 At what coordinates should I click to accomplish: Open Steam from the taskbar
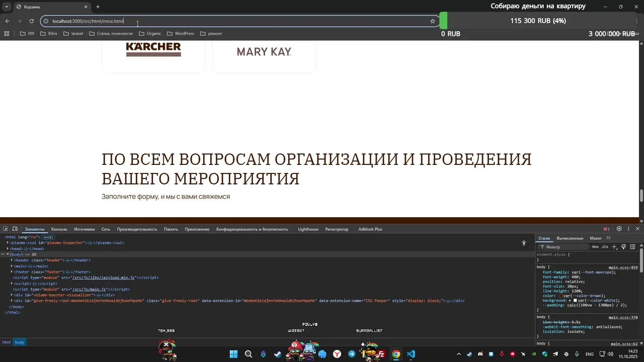[x=278, y=354]
